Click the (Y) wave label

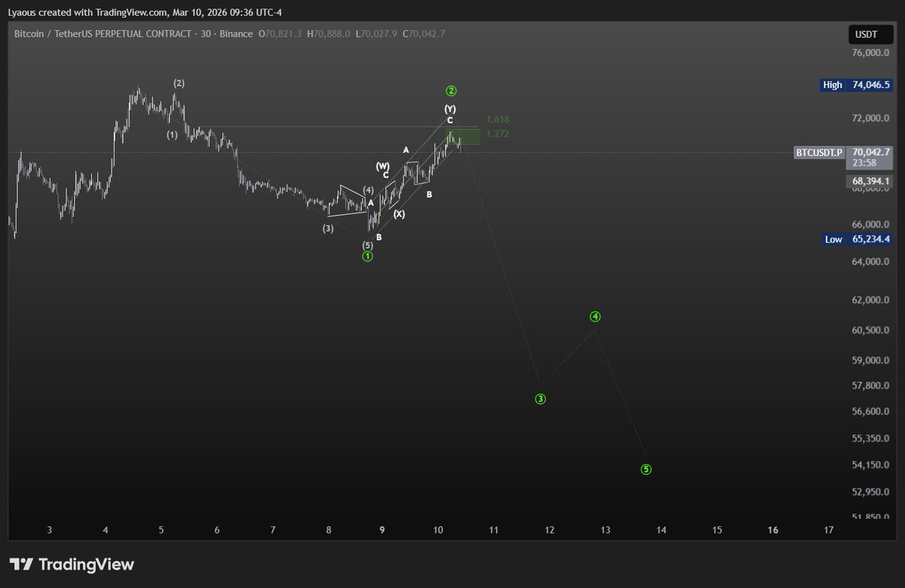449,109
